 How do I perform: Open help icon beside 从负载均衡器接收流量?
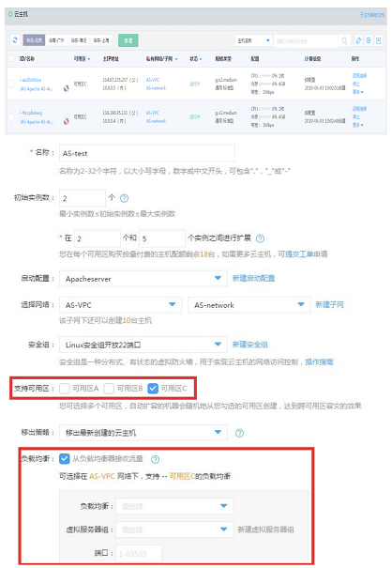(155, 459)
